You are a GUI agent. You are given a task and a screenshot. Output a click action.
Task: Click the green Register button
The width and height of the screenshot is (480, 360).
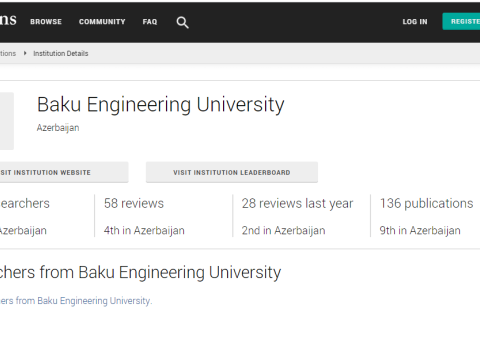(x=461, y=21)
